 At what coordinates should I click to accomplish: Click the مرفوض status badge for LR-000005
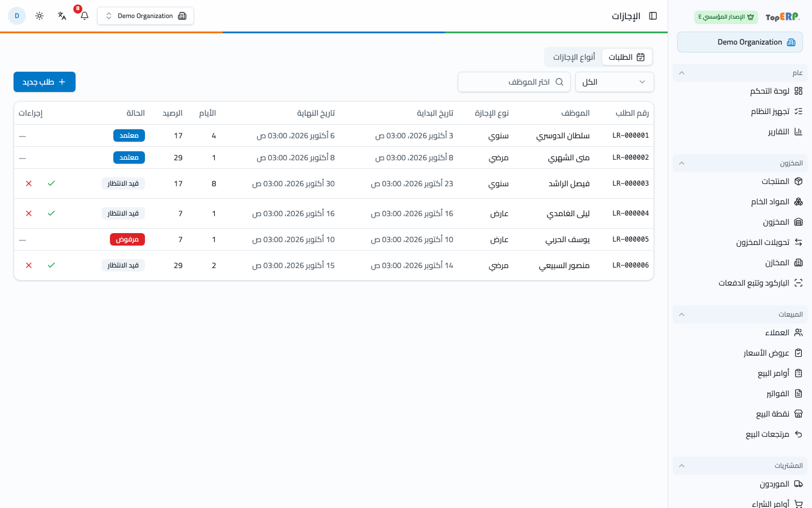click(x=127, y=239)
